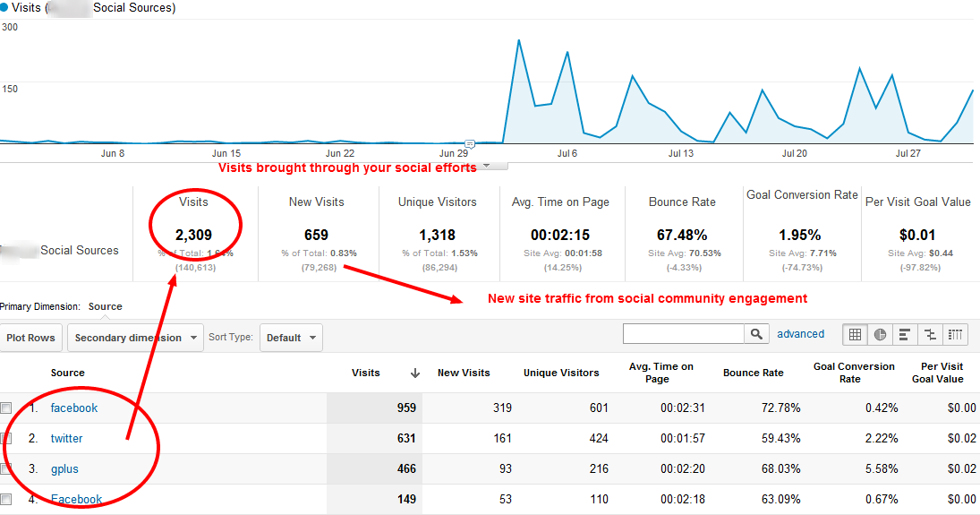Viewport: 980px width, 515px height.
Task: Click the 72.78% bounce rate cell
Action: (x=780, y=408)
